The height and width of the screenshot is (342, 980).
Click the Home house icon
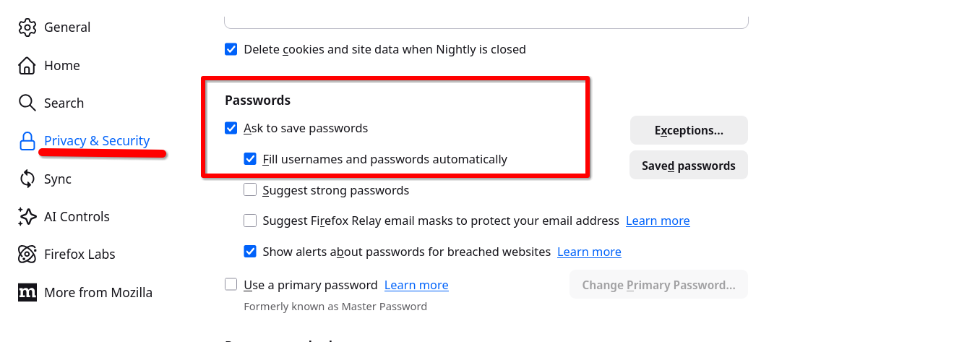(27, 66)
